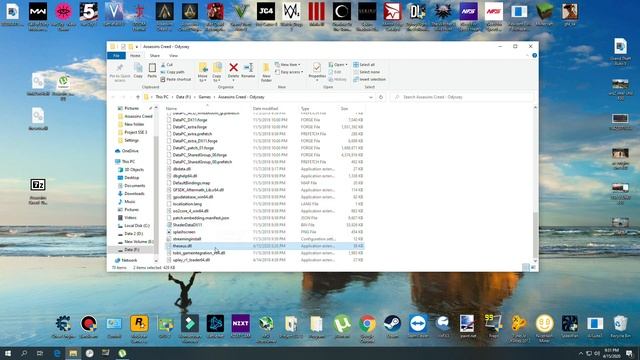Screen dimensions: 640x360
Task: Select the theseus.dll file row
Action: coord(265,246)
